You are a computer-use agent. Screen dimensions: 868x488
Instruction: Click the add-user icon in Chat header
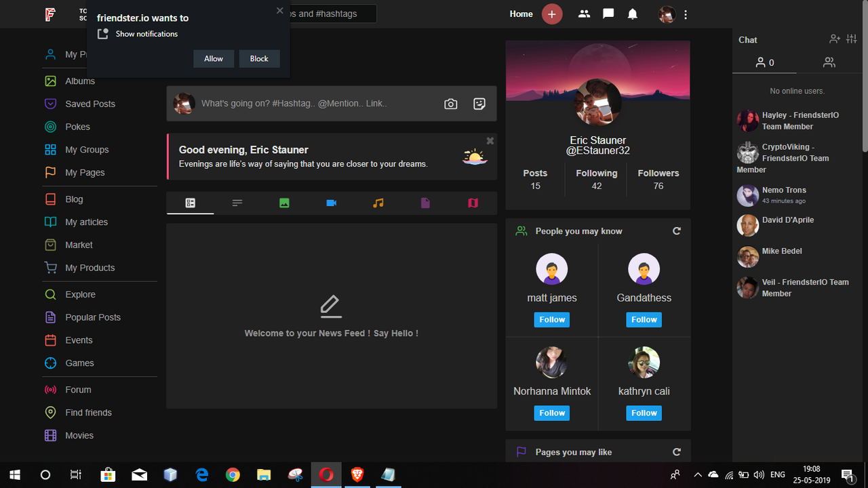tap(835, 39)
